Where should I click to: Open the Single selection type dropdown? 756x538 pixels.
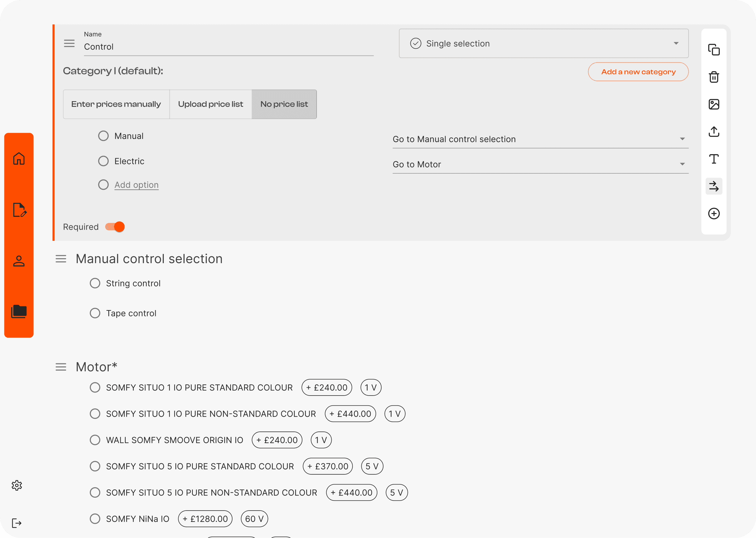pyautogui.click(x=543, y=43)
